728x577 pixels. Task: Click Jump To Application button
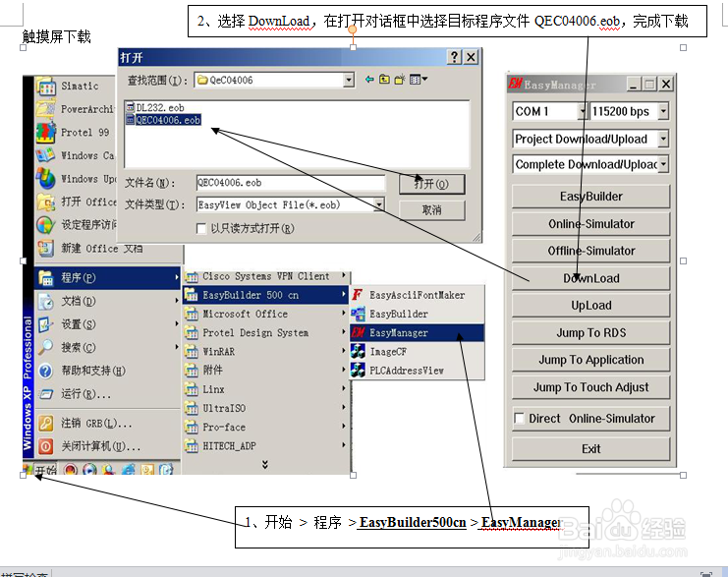point(591,360)
